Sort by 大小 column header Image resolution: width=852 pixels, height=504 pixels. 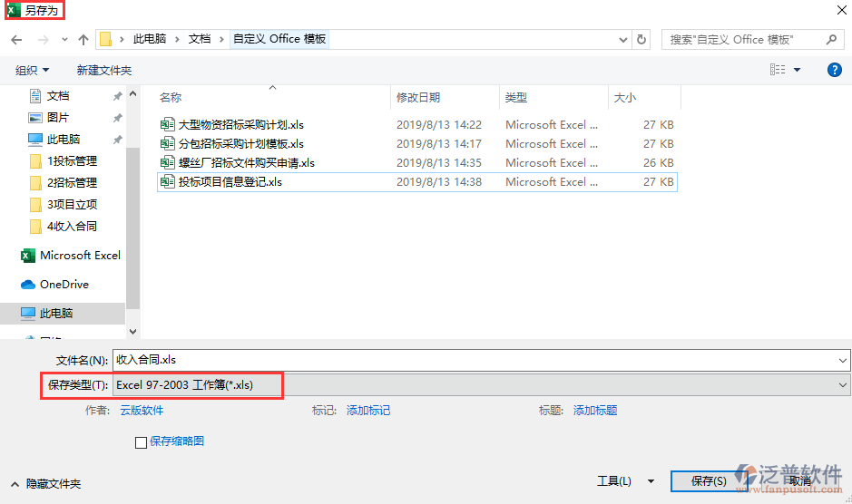(x=624, y=97)
